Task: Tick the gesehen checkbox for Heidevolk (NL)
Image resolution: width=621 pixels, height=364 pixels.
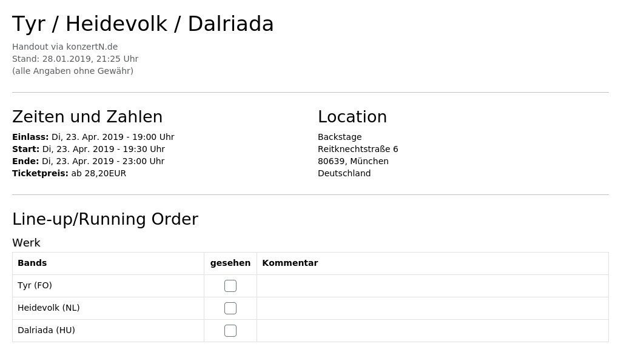Action: (230, 308)
